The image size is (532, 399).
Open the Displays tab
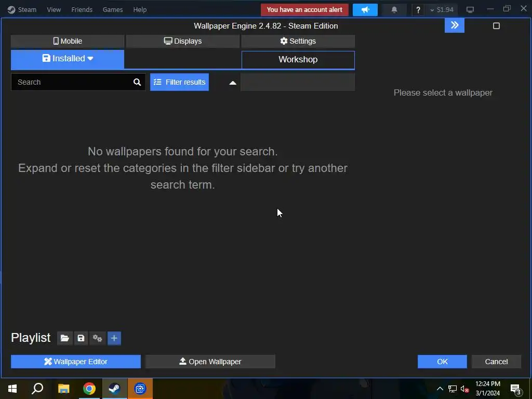tap(183, 41)
